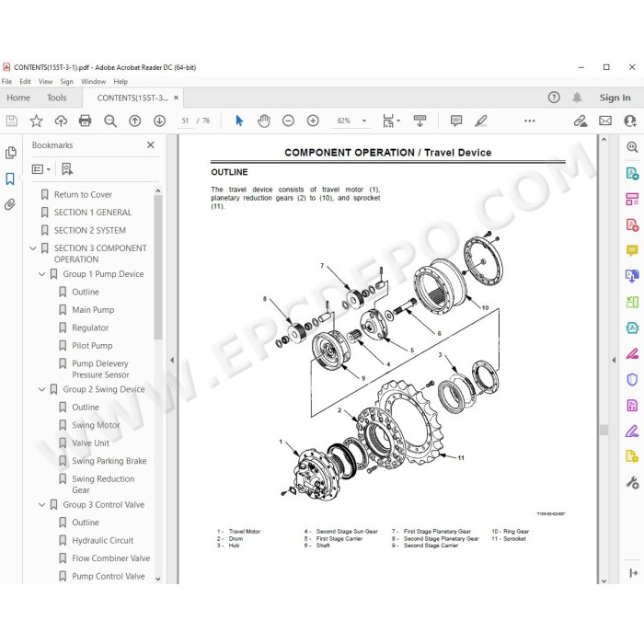Open the Edit menu
The image size is (644, 644).
pos(25,82)
